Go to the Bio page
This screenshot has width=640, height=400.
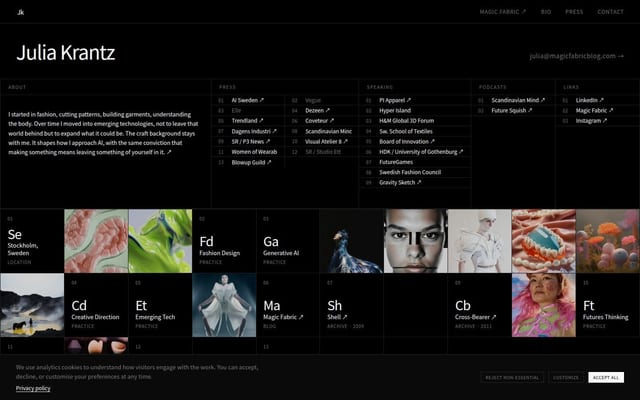click(x=546, y=12)
